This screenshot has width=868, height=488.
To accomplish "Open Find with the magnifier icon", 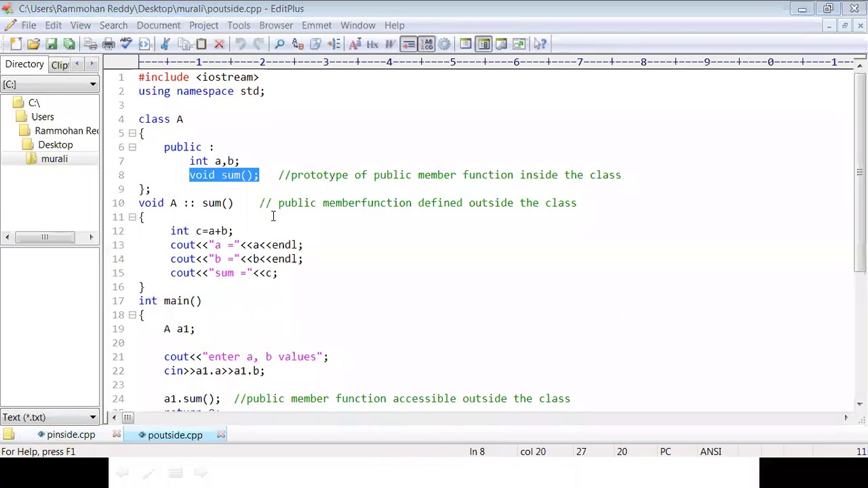I will (279, 44).
